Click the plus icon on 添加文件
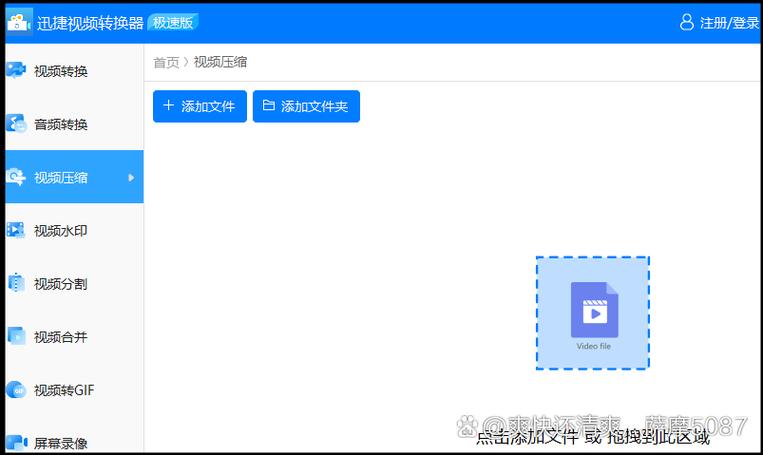 (x=168, y=105)
